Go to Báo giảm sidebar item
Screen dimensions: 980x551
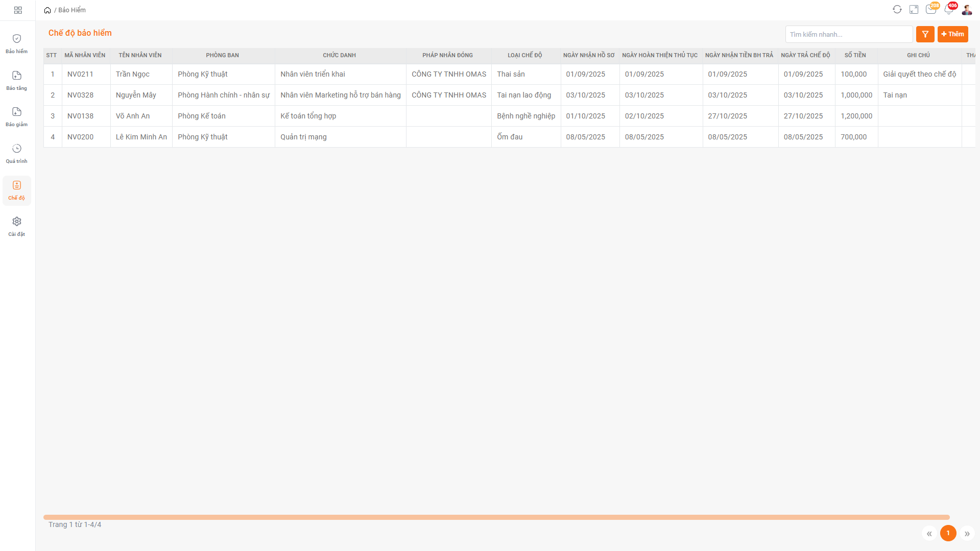tap(17, 116)
